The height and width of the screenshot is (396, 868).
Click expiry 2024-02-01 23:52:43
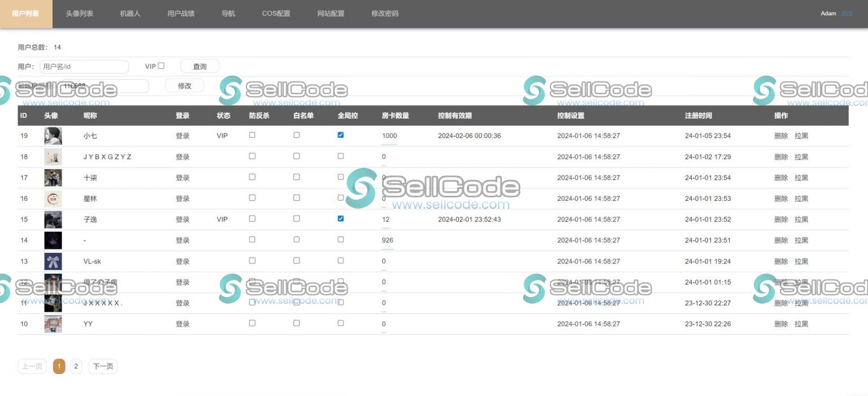pyautogui.click(x=470, y=220)
